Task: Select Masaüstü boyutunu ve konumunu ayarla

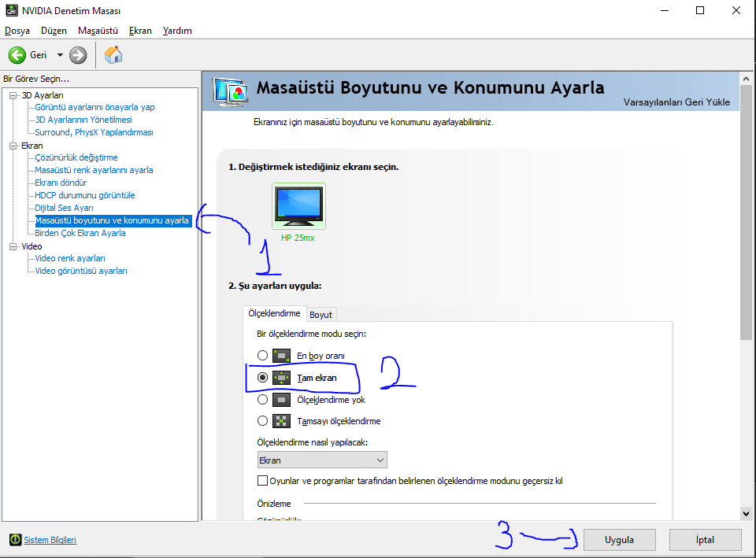Action: pos(113,220)
